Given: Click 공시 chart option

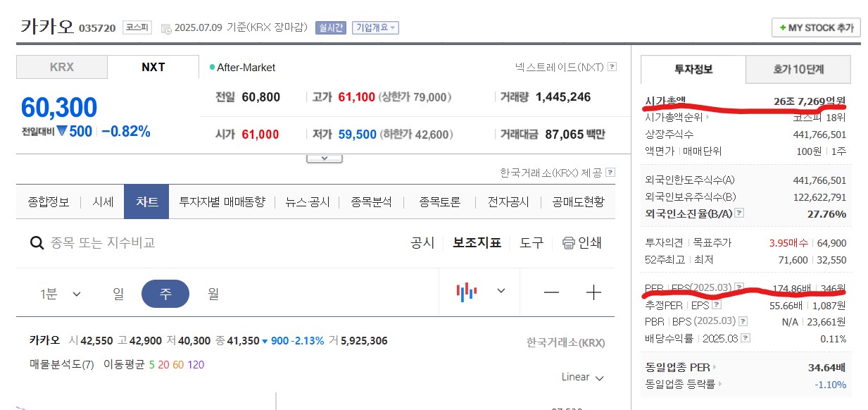Looking at the screenshot, I should pos(422,243).
